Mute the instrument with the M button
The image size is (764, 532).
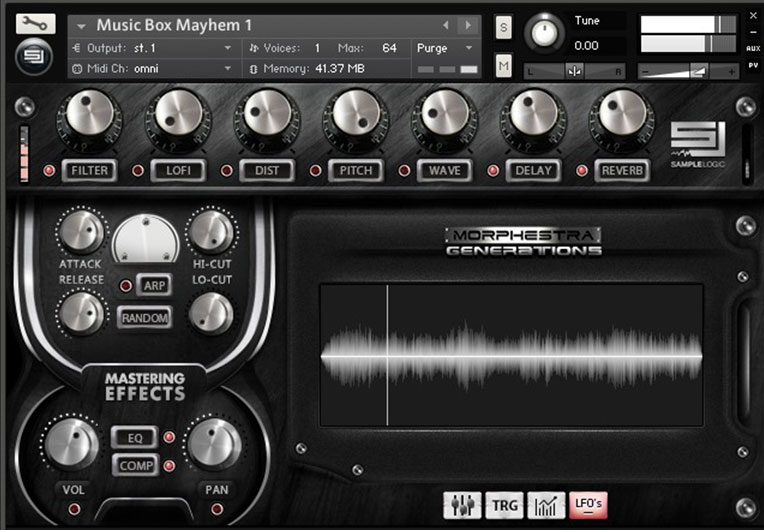[503, 67]
